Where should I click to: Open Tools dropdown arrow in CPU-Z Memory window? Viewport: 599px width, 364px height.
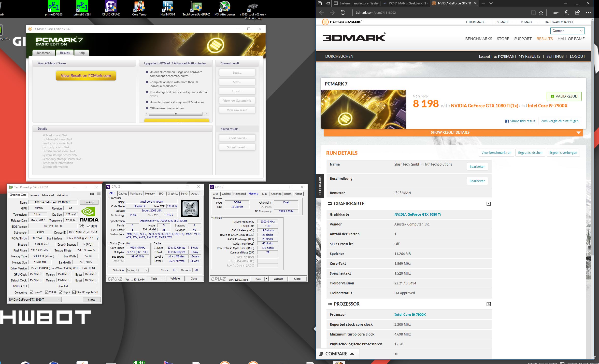[266, 279]
